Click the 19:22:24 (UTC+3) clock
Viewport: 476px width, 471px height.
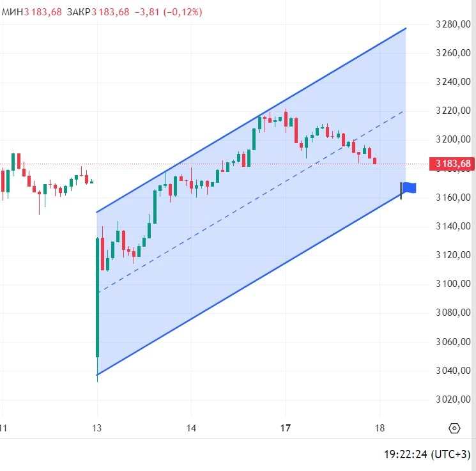427,454
